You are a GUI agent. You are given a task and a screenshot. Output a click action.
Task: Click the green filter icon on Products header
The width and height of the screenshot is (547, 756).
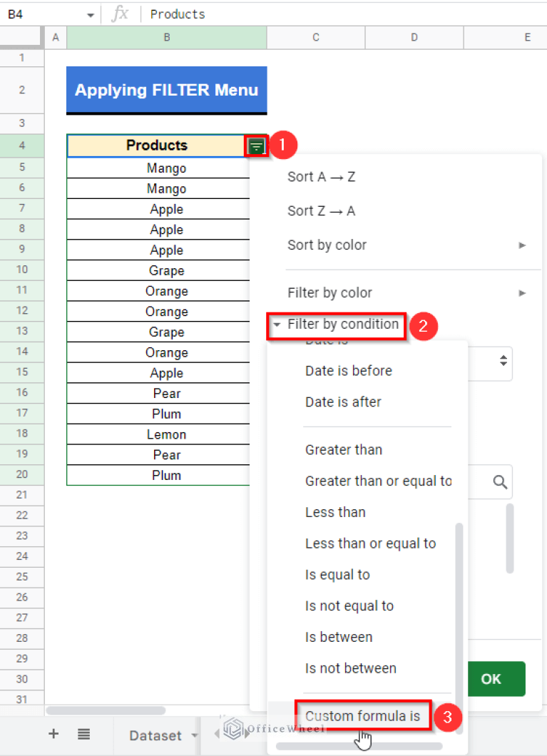256,145
